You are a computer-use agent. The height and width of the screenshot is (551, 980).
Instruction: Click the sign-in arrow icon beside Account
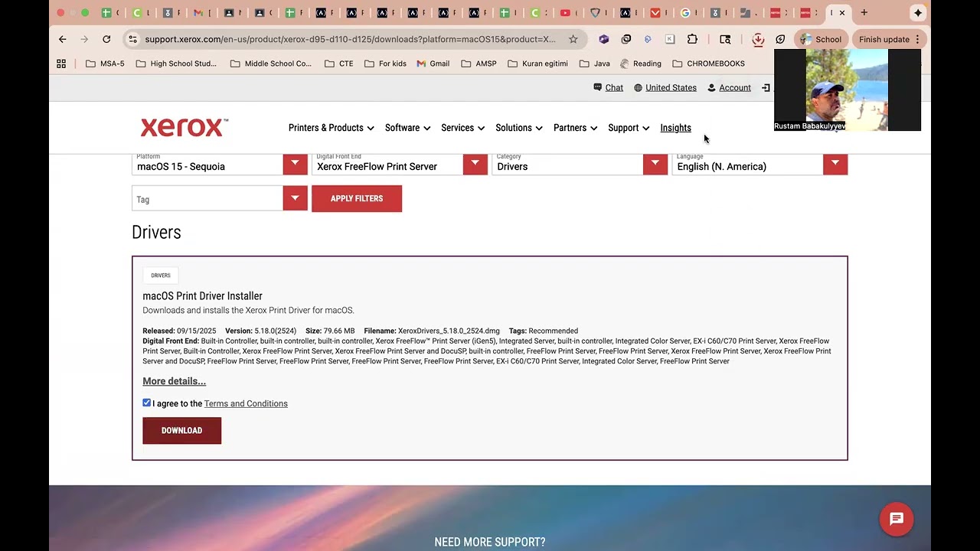[766, 87]
